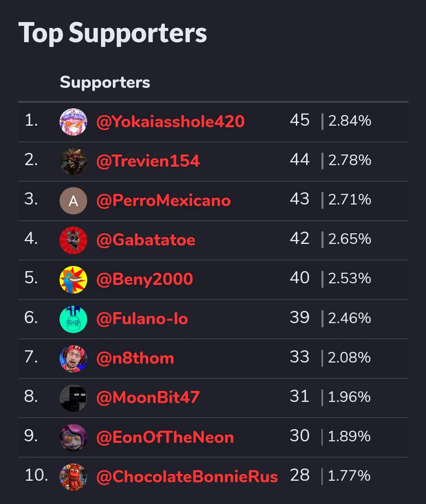Open the teal avatar beside @Fulano-lo
This screenshot has width=426, height=504.
pos(73,319)
